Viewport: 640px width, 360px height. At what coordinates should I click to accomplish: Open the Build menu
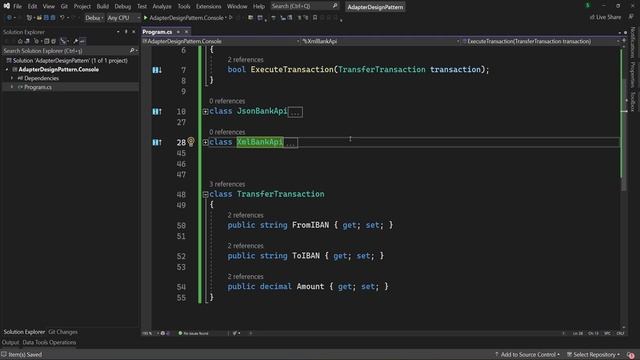coord(102,6)
